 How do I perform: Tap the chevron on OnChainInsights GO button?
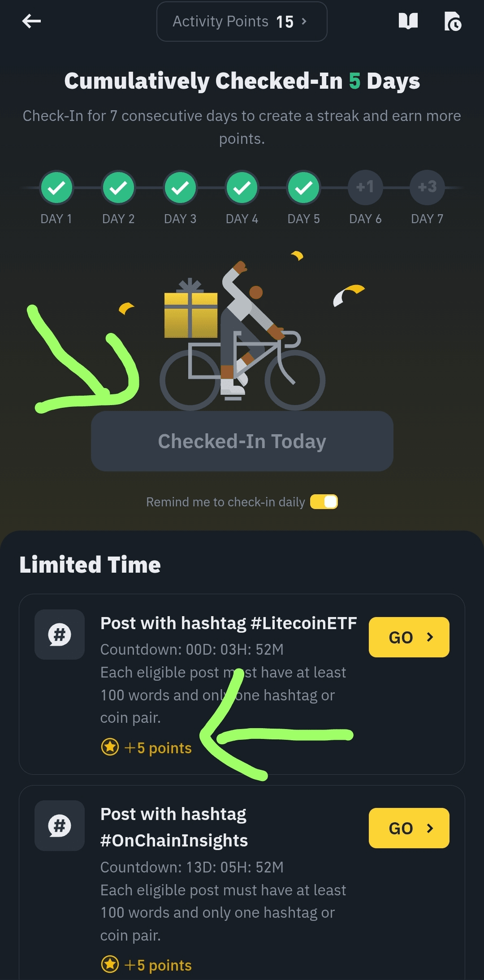click(x=430, y=828)
